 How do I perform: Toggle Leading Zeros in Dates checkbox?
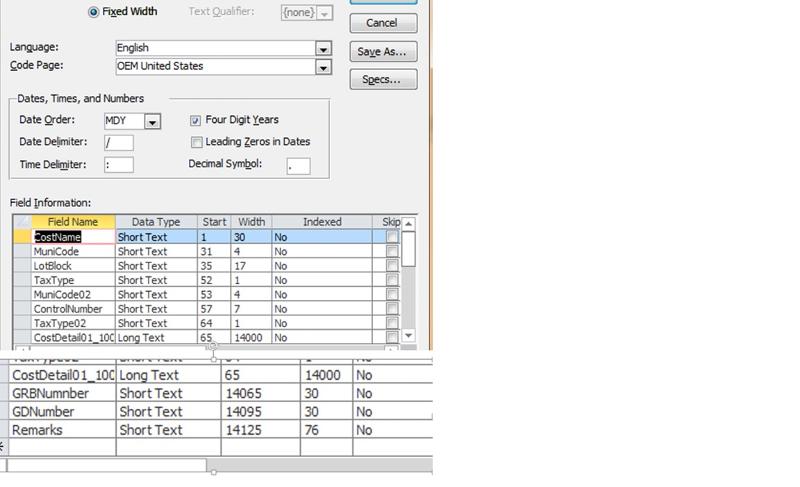pos(196,142)
